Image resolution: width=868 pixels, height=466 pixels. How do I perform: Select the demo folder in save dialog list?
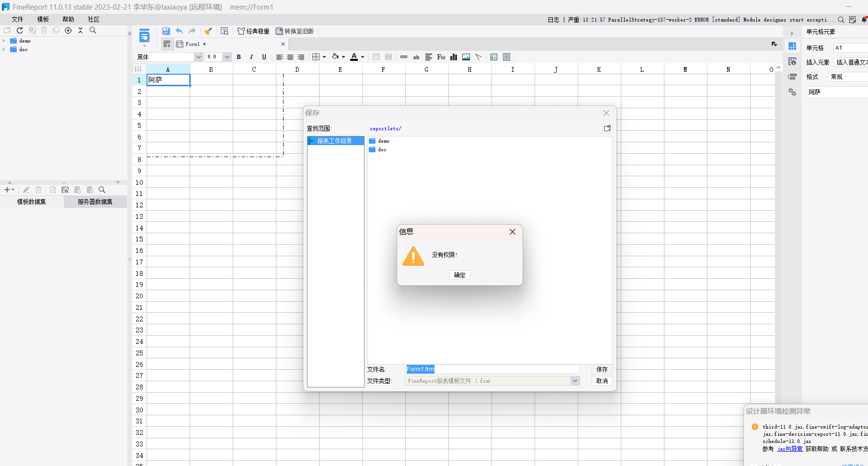coord(379,141)
